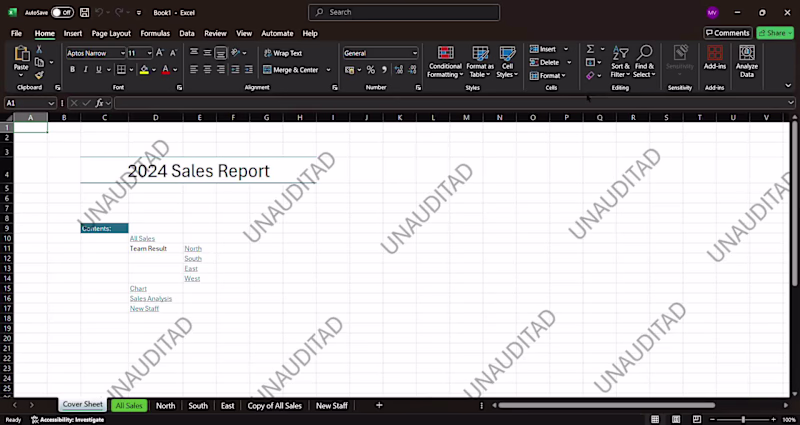The width and height of the screenshot is (800, 425).
Task: Apply Borders to selected cell
Action: (x=121, y=69)
